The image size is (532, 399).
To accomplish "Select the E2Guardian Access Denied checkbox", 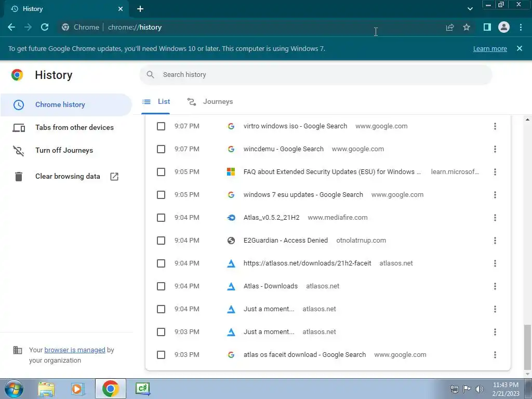I will click(x=161, y=241).
